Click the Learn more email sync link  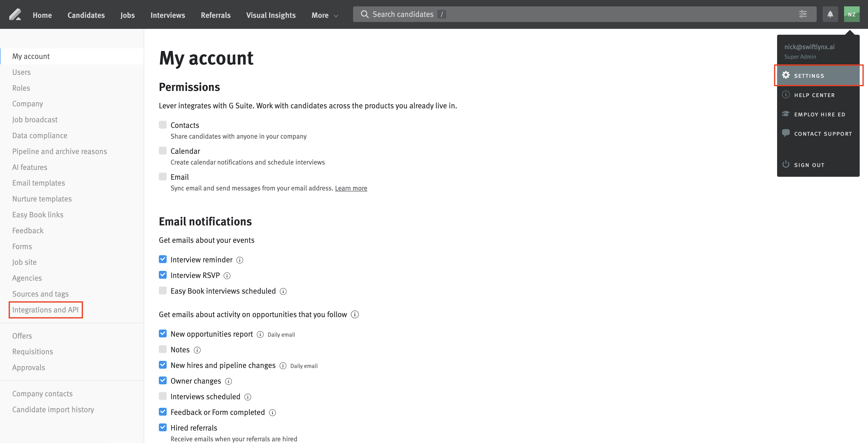[x=351, y=188]
